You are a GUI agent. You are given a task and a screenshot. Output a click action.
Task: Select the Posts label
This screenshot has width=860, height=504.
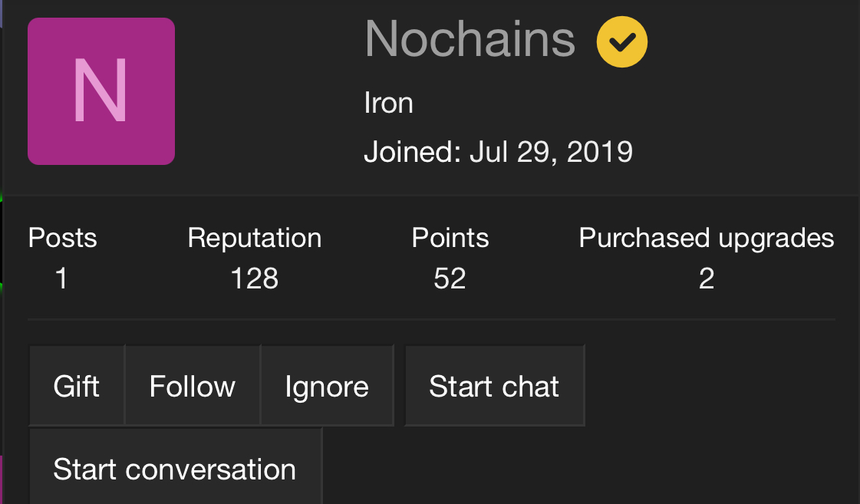pos(63,238)
